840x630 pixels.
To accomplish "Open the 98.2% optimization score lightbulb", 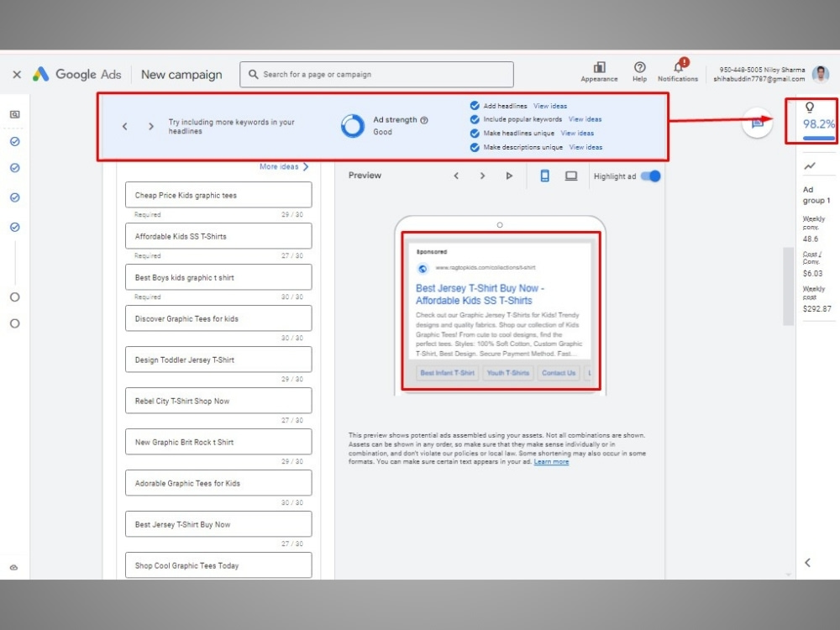I will pyautogui.click(x=810, y=108).
